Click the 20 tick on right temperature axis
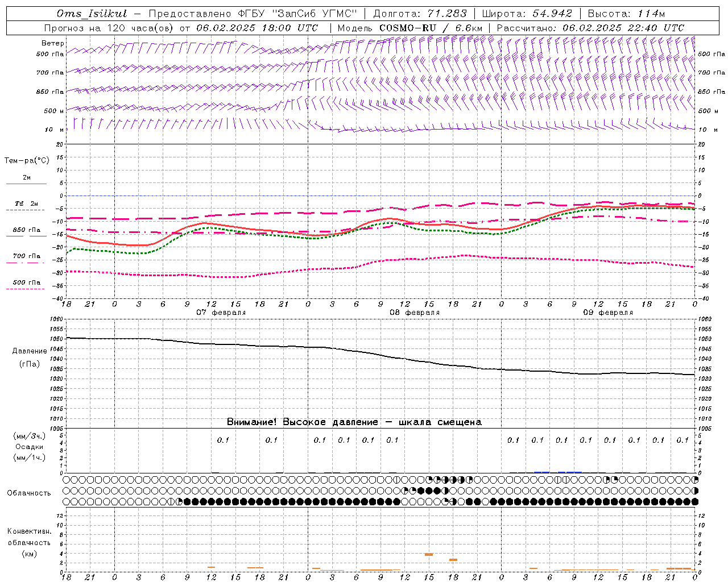728x582 pixels. coord(701,144)
